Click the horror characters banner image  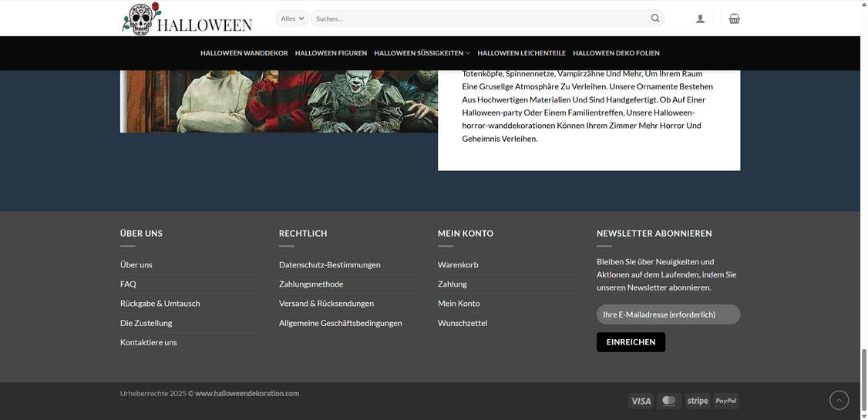[x=279, y=101]
